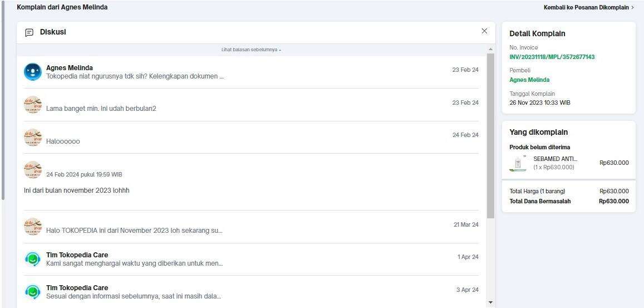644x308 pixels.
Task: Click the SEBAMED ANTI... product name
Action: [x=555, y=159]
